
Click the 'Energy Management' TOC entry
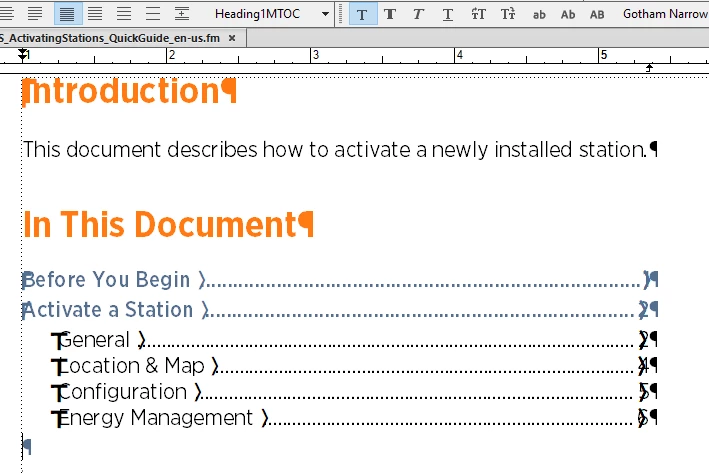pos(156,418)
